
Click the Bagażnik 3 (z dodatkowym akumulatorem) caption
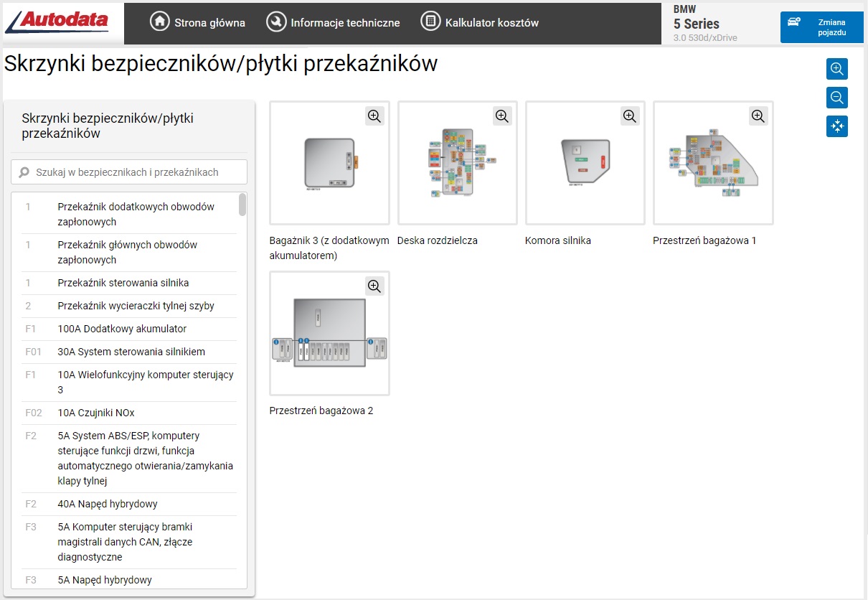click(329, 248)
